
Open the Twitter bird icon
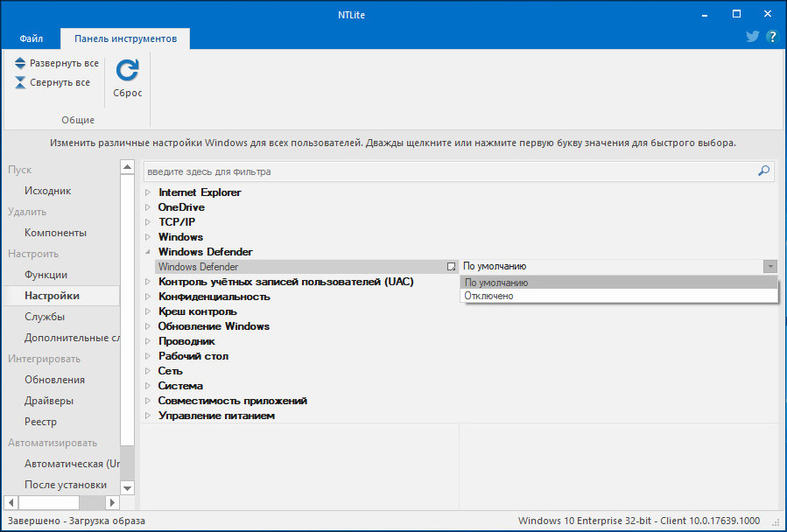pos(752,37)
